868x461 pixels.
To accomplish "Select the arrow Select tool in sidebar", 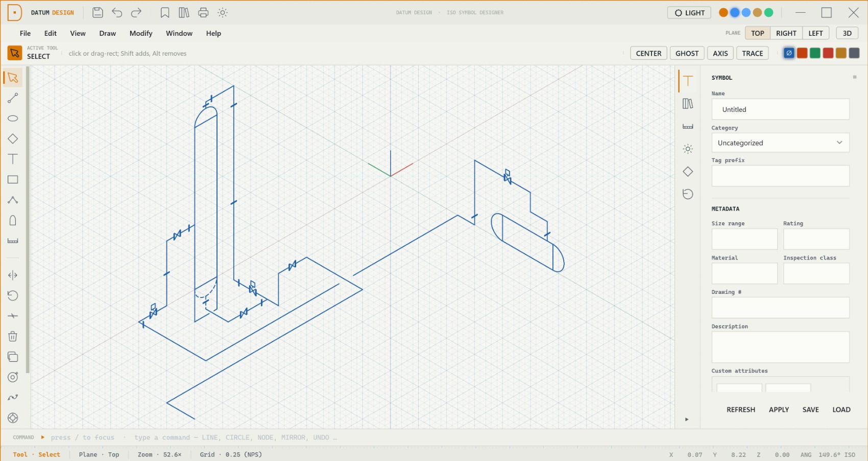I will [x=13, y=78].
